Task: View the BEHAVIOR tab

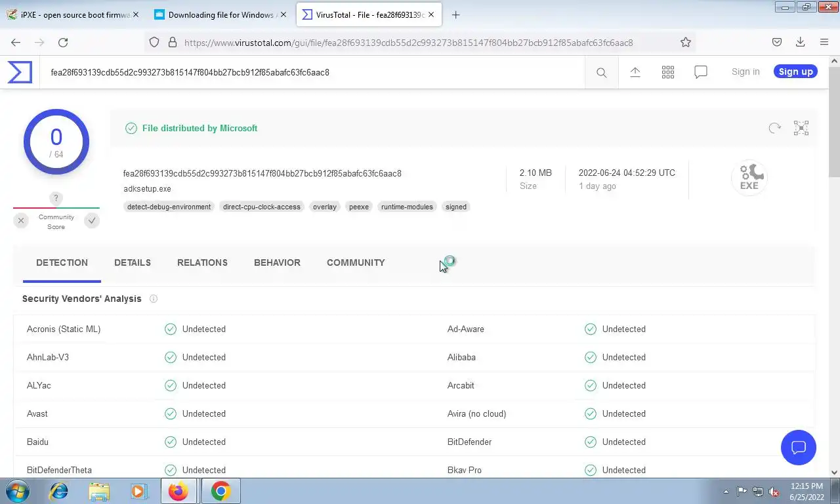Action: point(277,262)
